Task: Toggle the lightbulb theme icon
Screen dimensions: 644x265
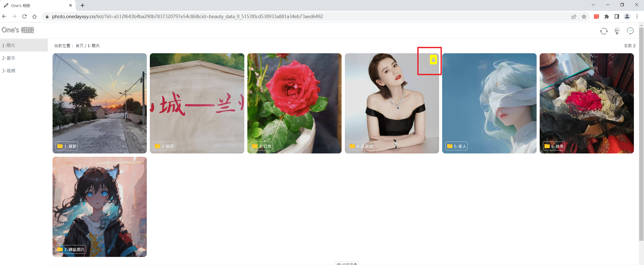Action: 617,31
